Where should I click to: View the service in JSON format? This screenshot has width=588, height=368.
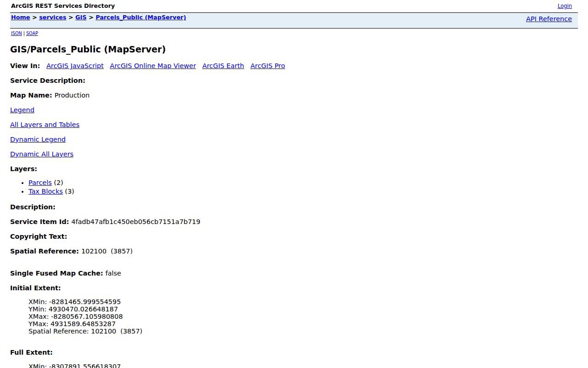point(16,33)
